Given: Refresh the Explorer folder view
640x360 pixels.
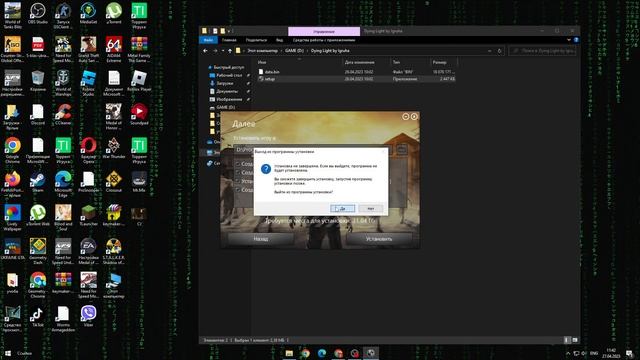Looking at the screenshot, I should (499, 51).
